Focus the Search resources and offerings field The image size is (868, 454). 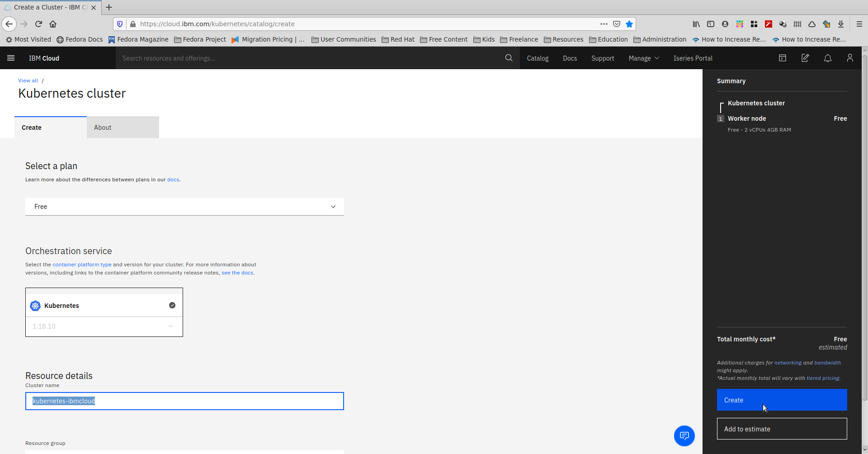point(310,58)
